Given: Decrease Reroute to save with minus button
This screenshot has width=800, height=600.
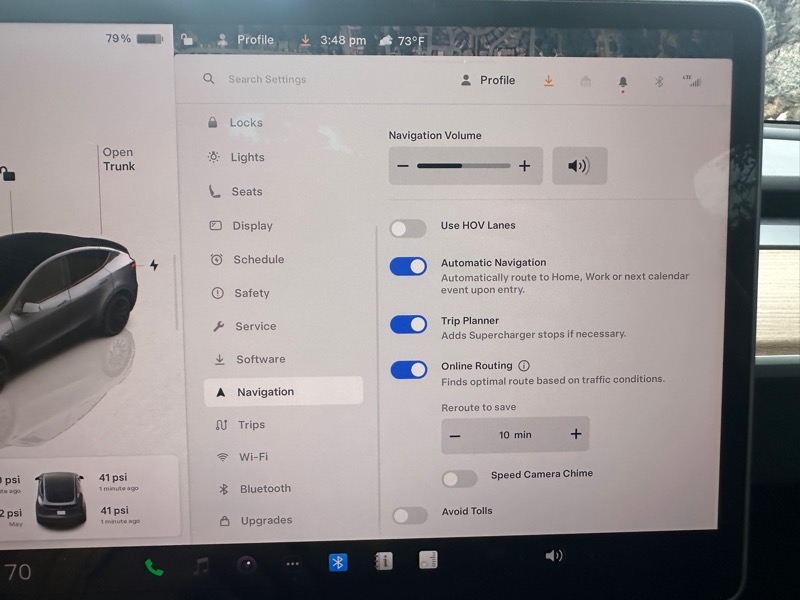Looking at the screenshot, I should pos(455,435).
